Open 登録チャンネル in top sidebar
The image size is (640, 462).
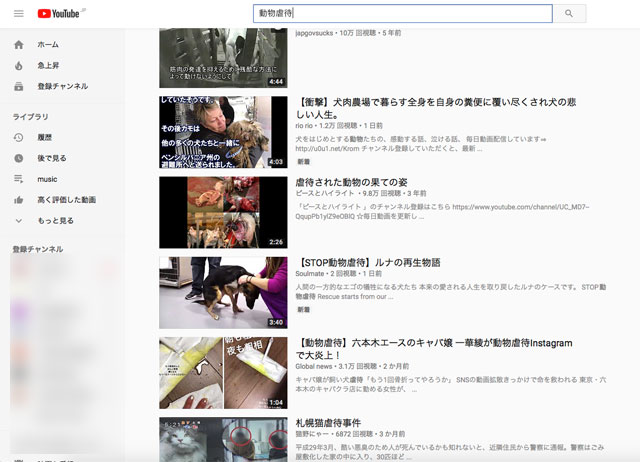[x=62, y=86]
